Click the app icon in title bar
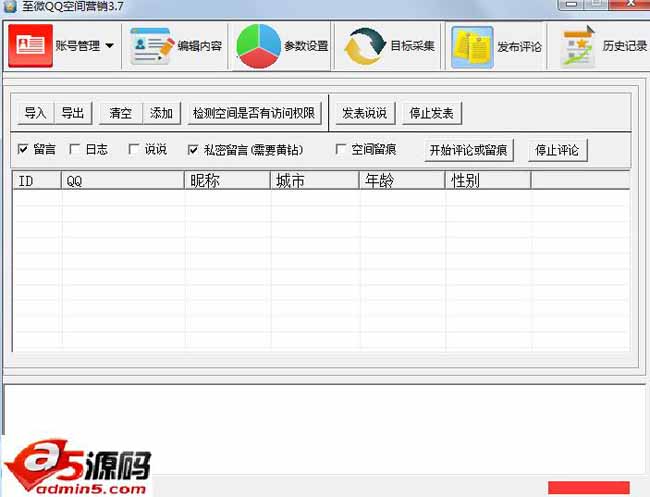 [x=9, y=6]
